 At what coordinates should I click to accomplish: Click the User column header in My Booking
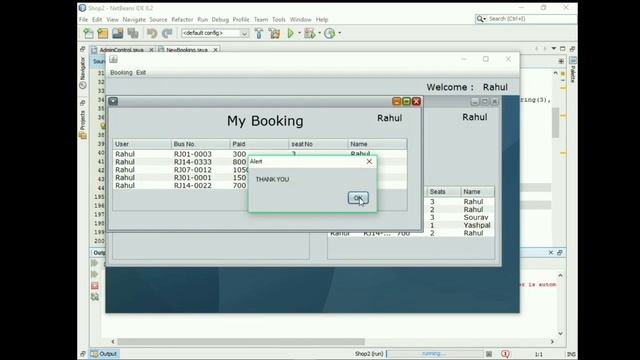(x=142, y=144)
